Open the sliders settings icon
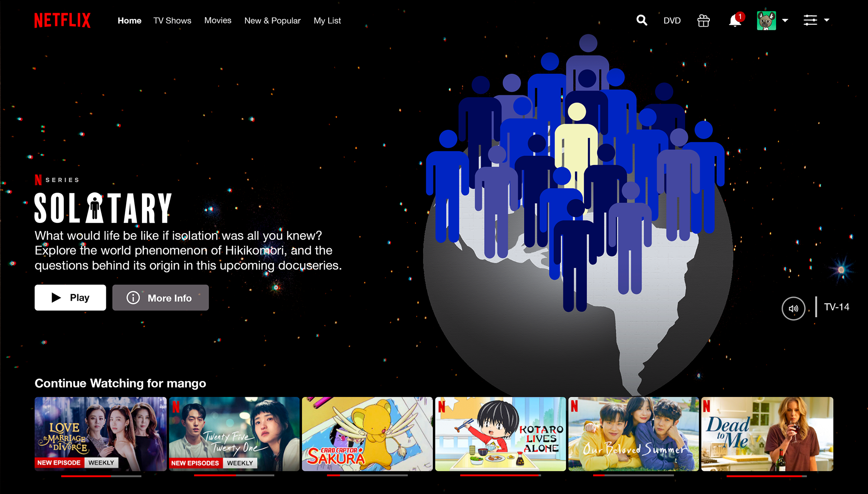This screenshot has width=868, height=494. pos(810,20)
